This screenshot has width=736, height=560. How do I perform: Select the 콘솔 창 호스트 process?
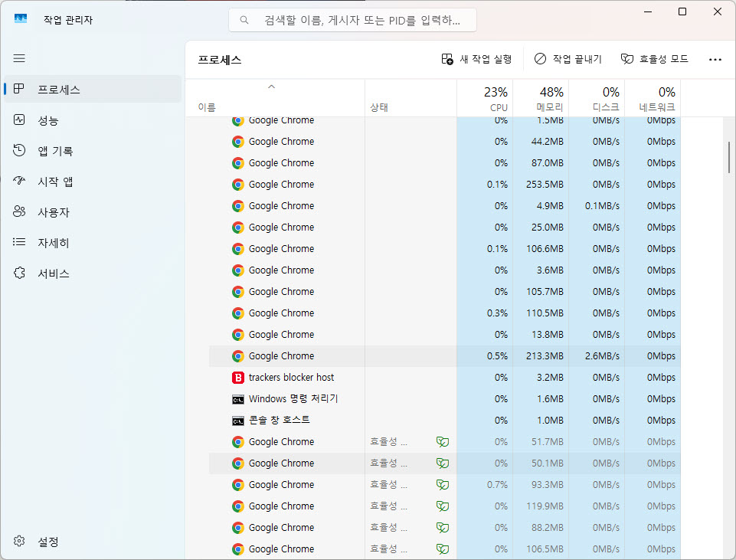[x=444, y=420]
